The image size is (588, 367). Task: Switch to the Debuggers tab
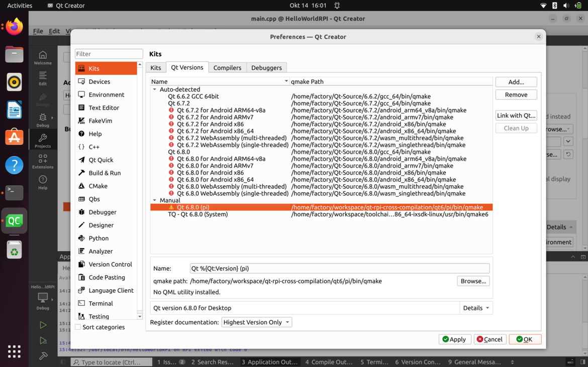pos(267,68)
